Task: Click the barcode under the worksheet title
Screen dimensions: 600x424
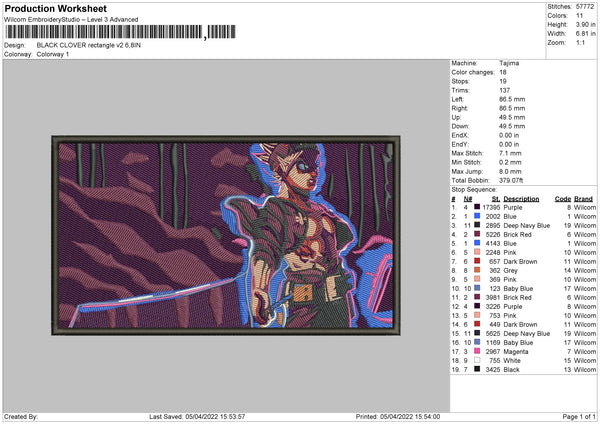Action: coord(120,32)
